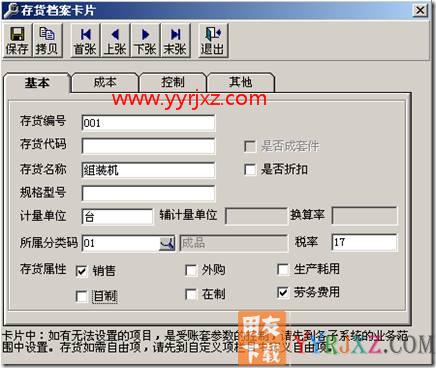Open the 所属分类码 lookup button

(x=168, y=243)
